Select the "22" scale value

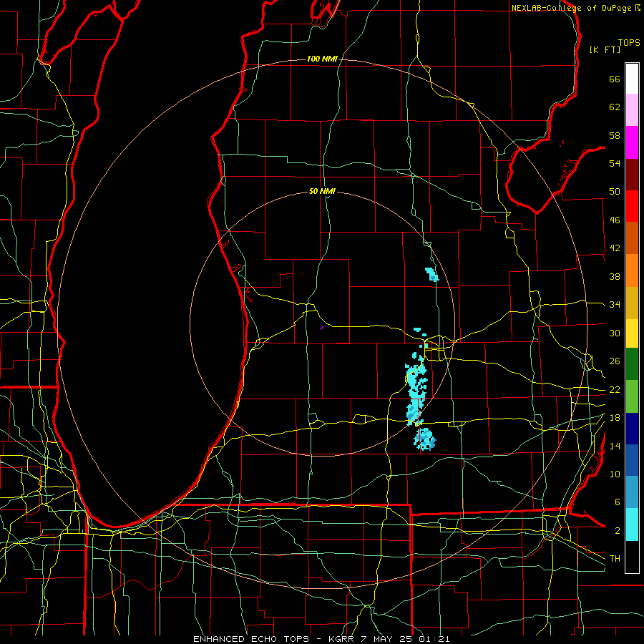(615, 389)
